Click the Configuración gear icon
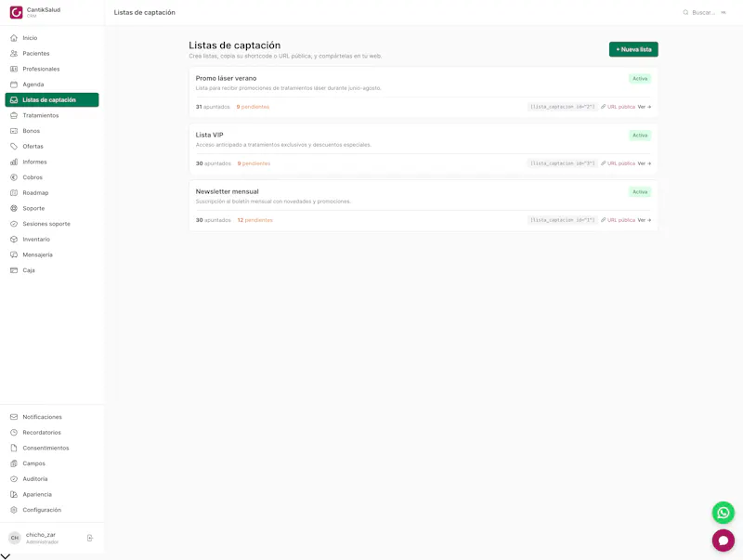Image resolution: width=743 pixels, height=560 pixels. tap(14, 510)
